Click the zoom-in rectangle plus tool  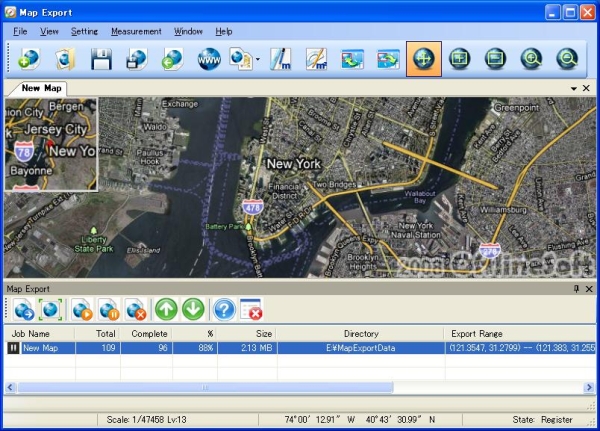coord(460,59)
